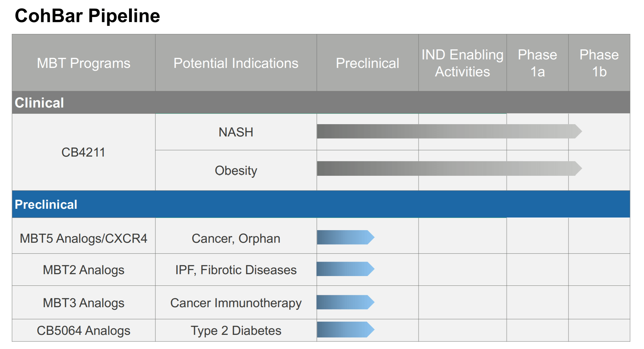The height and width of the screenshot is (349, 644).
Task: Click the CB5064 Analogs blue progress arrow
Action: coord(345,330)
